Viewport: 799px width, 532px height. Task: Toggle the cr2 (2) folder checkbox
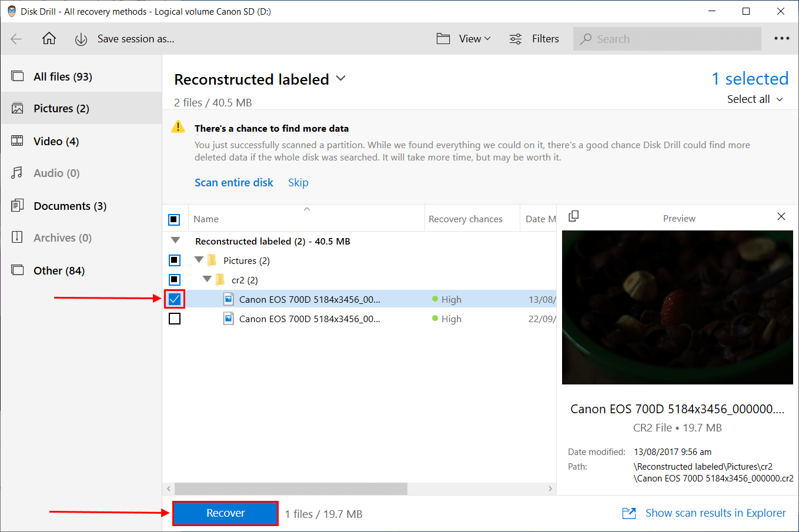pyautogui.click(x=175, y=280)
